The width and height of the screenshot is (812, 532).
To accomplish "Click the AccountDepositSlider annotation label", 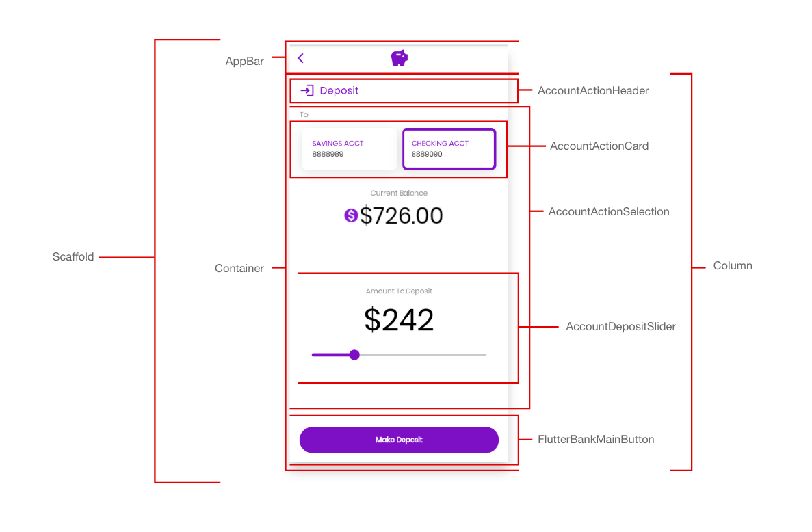I will pos(621,327).
